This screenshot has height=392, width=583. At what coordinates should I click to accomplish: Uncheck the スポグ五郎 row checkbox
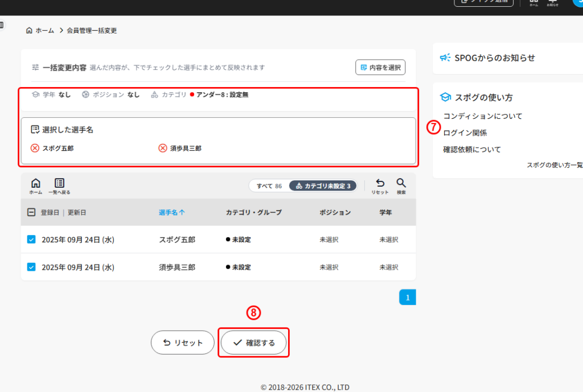coord(31,240)
